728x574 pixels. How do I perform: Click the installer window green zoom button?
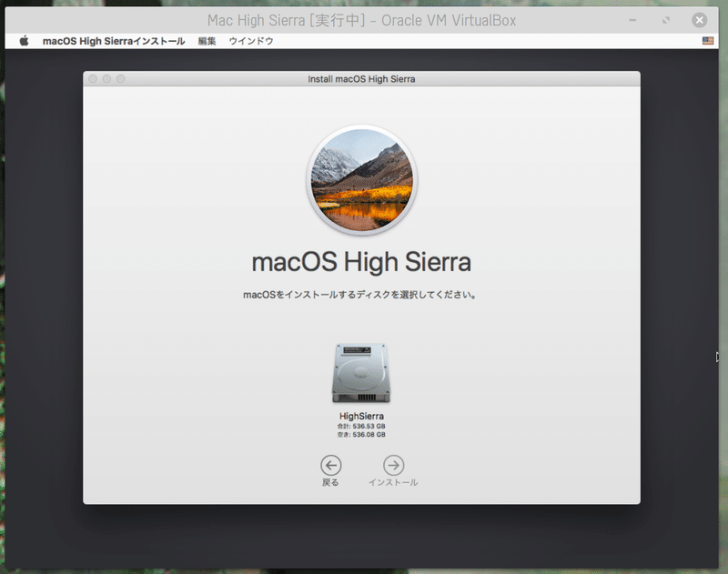(x=121, y=79)
